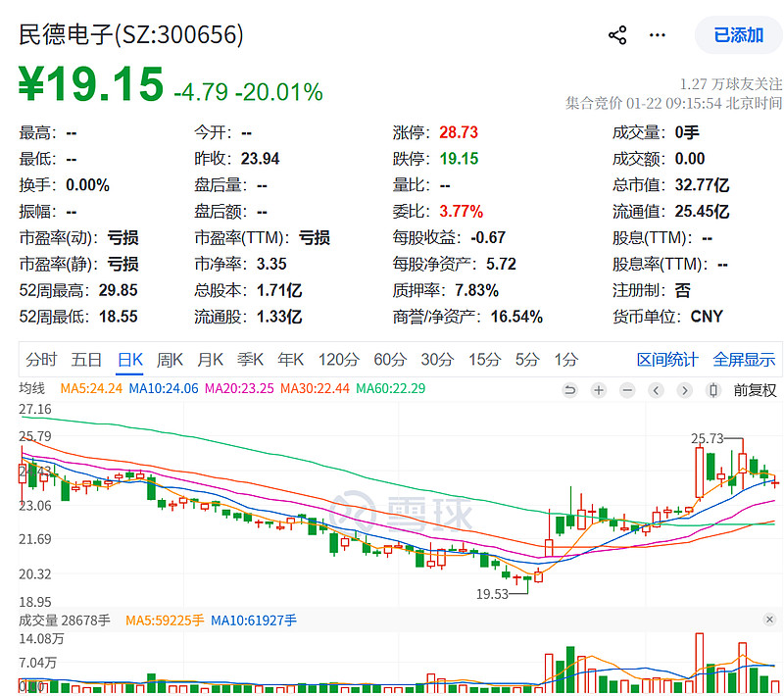Click the 已添加 watchlist button

[739, 35]
